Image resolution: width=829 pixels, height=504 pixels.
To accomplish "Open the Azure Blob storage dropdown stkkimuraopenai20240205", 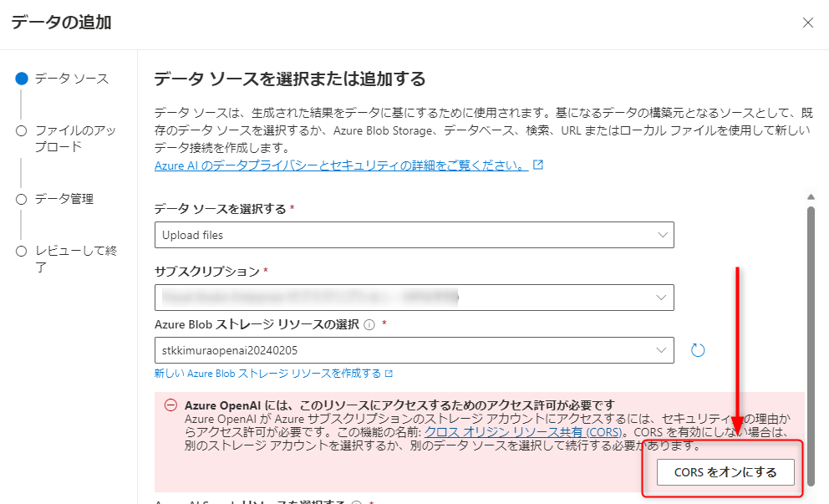I will 414,350.
